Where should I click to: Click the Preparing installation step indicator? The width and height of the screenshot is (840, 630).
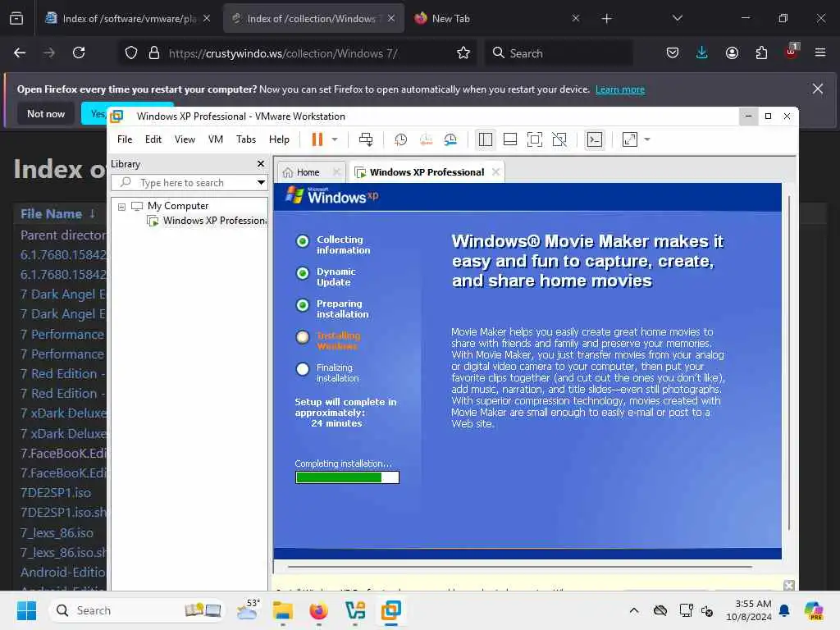click(303, 305)
